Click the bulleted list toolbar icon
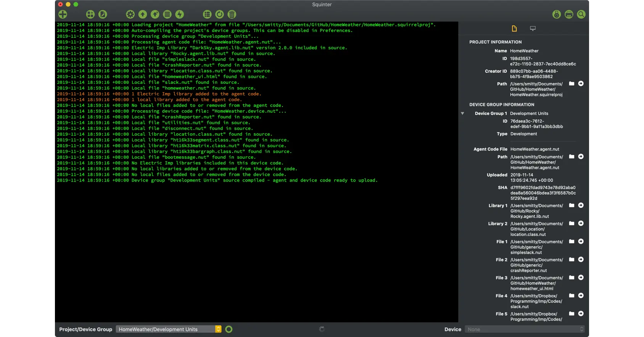This screenshot has width=644, height=337. pos(207,14)
